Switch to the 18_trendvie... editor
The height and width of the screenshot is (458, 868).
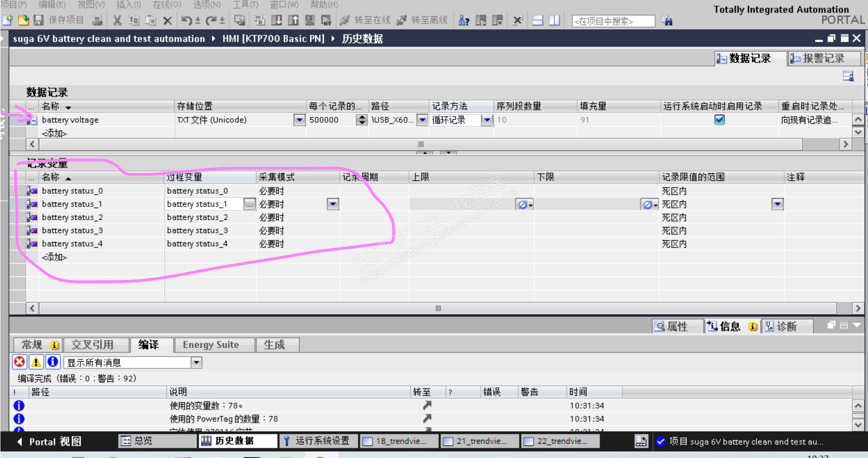[399, 441]
